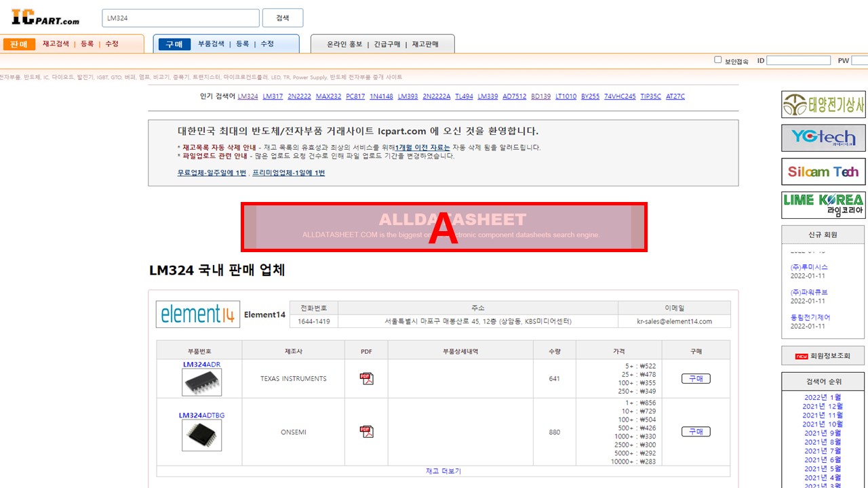Open new member 동림전기제어

pyautogui.click(x=810, y=317)
